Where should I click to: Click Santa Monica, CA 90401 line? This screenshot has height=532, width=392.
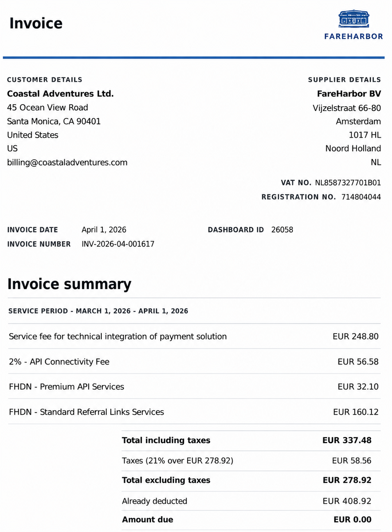pyautogui.click(x=54, y=121)
